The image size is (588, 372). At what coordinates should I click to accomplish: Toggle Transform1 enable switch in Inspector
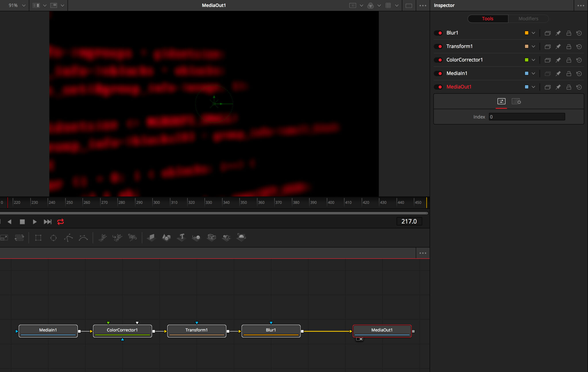tap(438, 46)
